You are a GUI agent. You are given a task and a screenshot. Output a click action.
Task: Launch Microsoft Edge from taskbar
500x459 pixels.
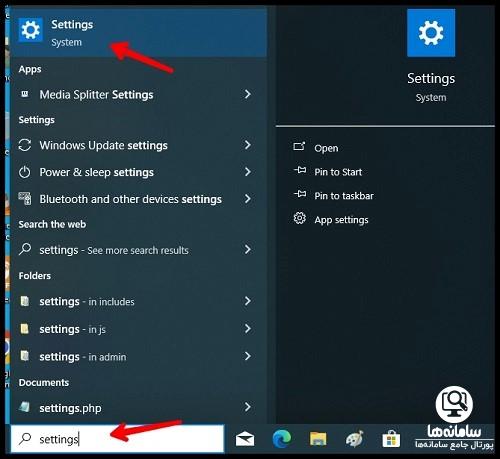[x=282, y=439]
